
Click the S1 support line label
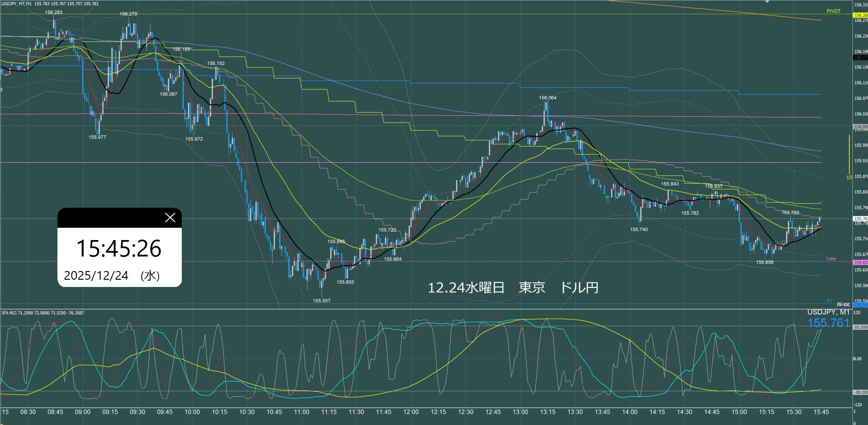[x=829, y=301]
